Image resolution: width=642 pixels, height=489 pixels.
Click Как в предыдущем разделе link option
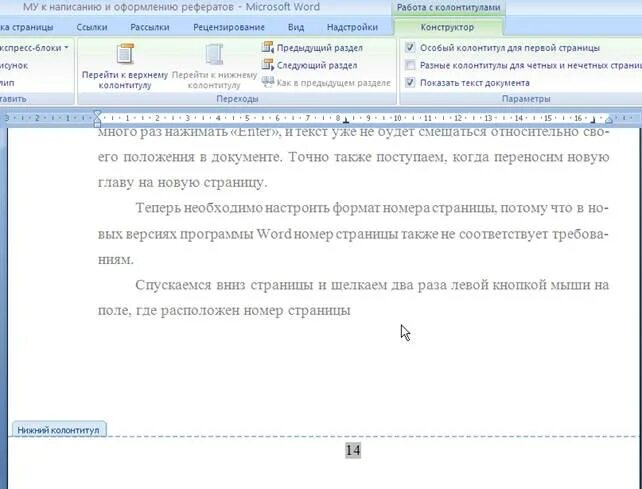pos(326,83)
